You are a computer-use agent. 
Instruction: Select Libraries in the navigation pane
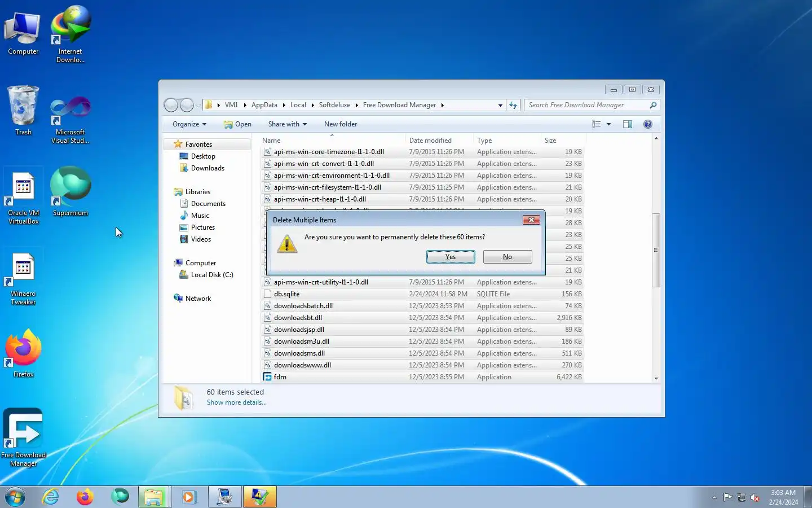tap(197, 192)
